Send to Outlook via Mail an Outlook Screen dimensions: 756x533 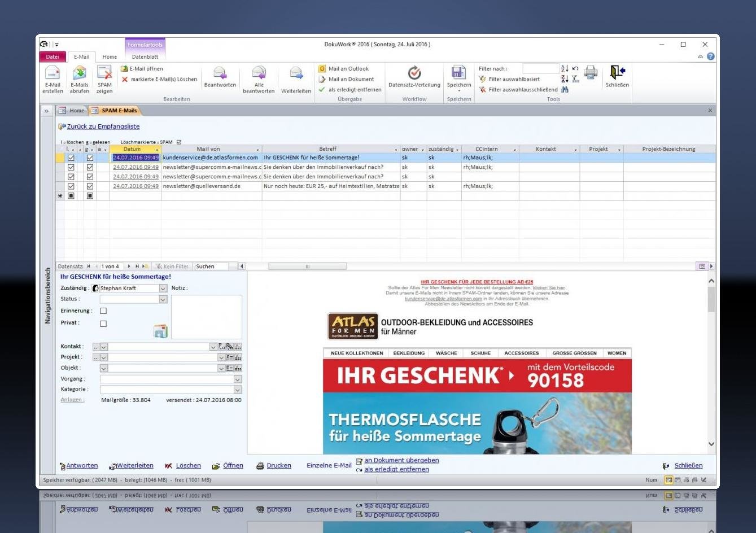344,69
